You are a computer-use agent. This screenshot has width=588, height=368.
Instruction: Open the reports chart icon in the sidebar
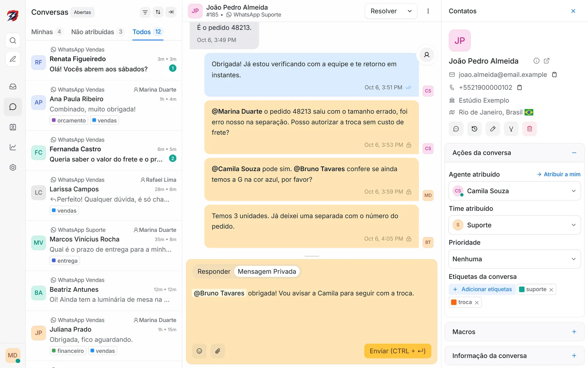(x=13, y=147)
